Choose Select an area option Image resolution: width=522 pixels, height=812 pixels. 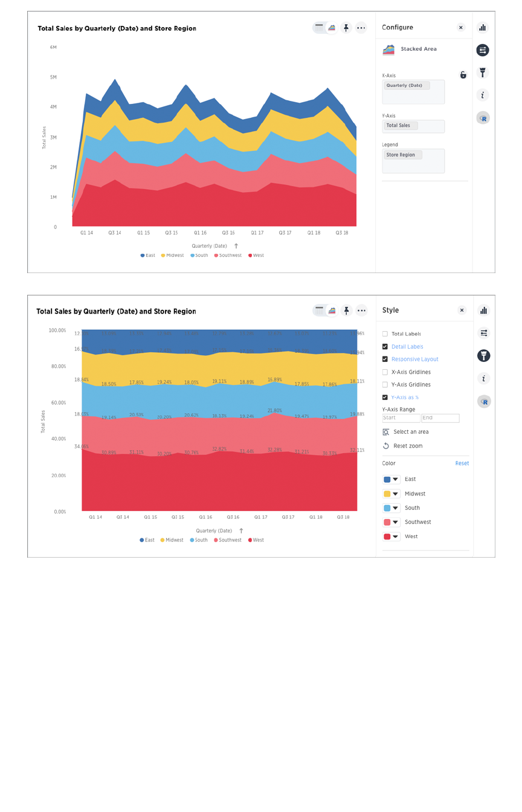click(406, 432)
